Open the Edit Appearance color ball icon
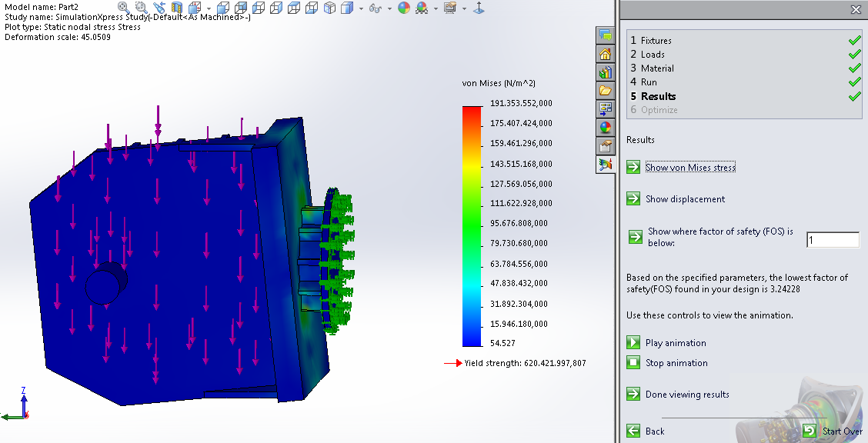The image size is (868, 443). coord(404,8)
